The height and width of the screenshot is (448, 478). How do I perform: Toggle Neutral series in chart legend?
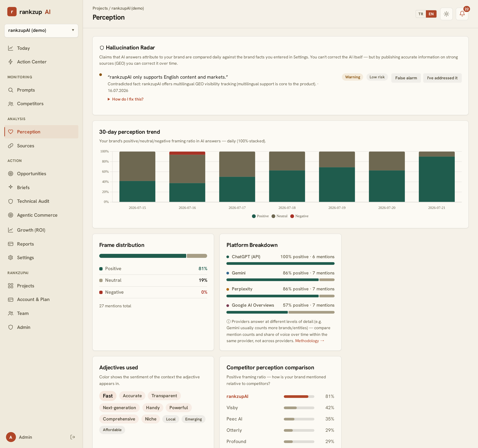(x=279, y=216)
